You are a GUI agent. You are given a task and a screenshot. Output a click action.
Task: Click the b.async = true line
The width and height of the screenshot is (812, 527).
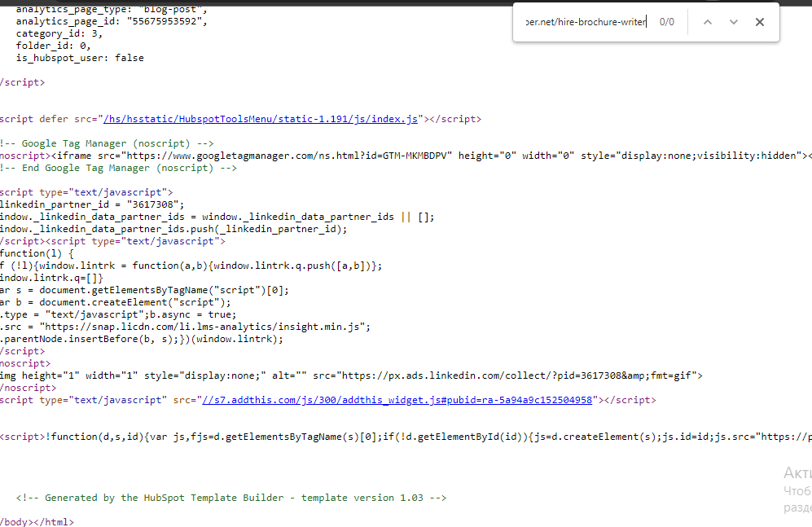[x=118, y=314]
